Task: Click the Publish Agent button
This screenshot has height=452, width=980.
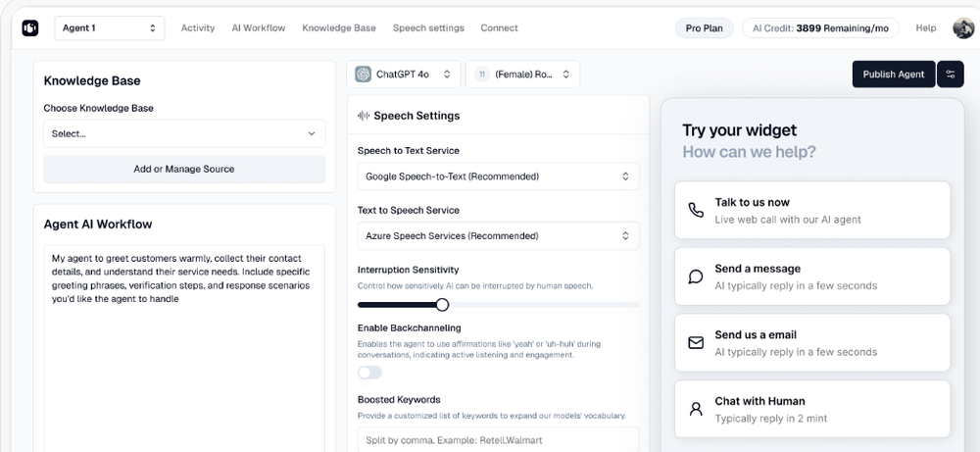Action: tap(893, 75)
